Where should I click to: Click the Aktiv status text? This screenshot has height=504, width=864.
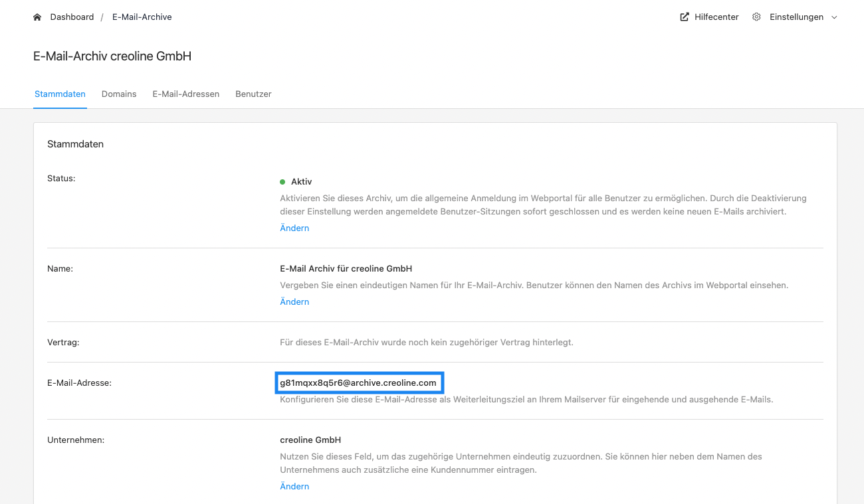[x=301, y=181]
